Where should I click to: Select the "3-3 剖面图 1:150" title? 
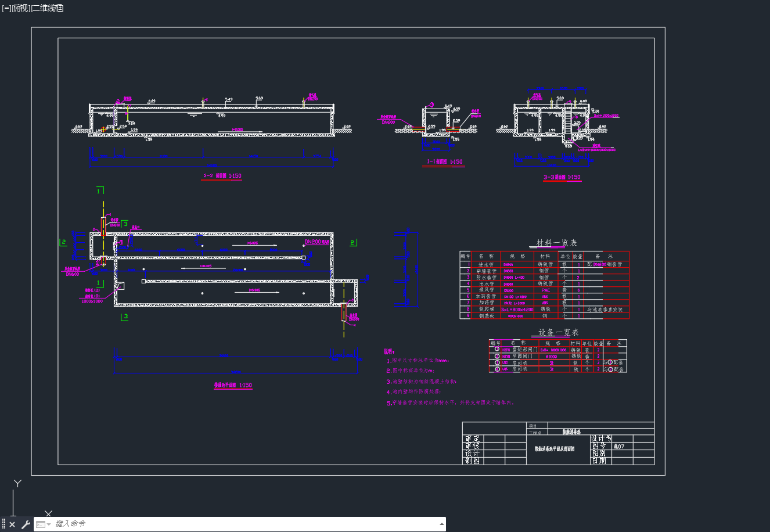562,178
